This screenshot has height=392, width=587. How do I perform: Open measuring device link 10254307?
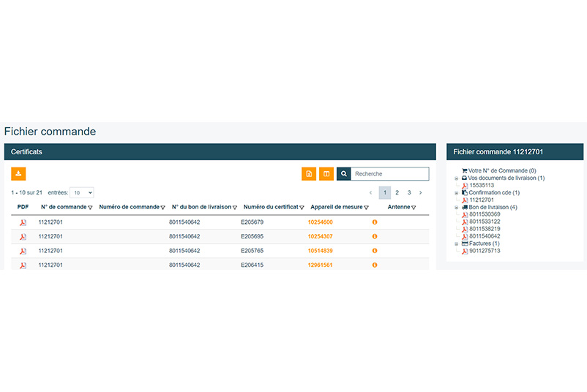pyautogui.click(x=320, y=236)
